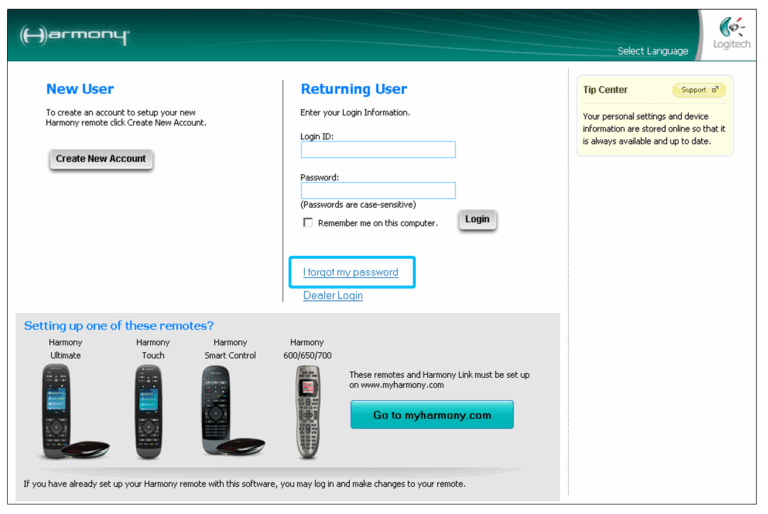768x514 pixels.
Task: Click the 'Harmony Touch' label
Action: click(153, 348)
